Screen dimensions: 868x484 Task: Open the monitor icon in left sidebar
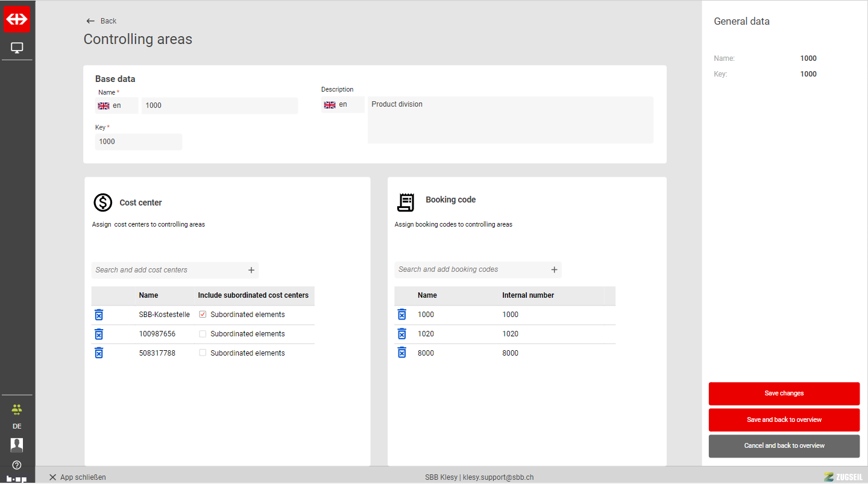pos(17,48)
